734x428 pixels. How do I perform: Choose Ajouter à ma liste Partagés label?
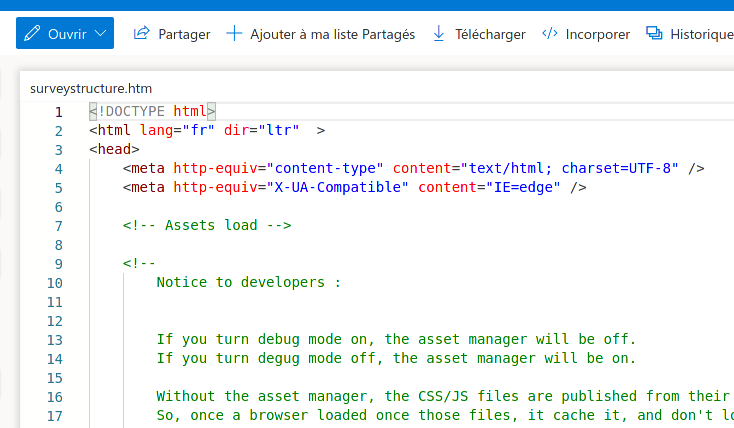click(x=332, y=34)
